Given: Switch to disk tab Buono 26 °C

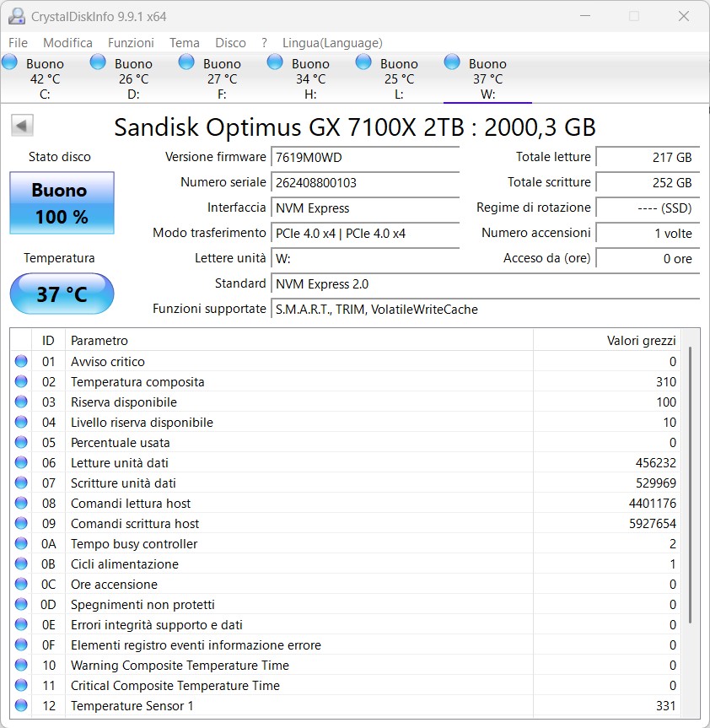Looking at the screenshot, I should click(x=133, y=78).
